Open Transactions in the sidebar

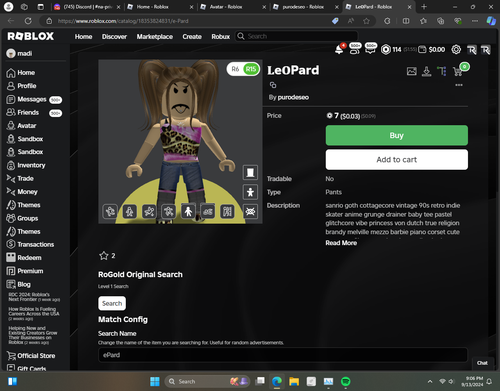click(30, 244)
